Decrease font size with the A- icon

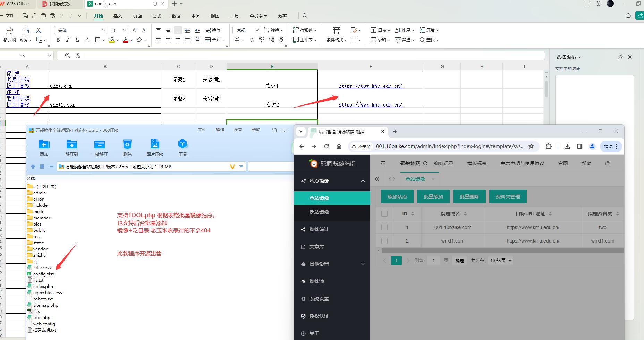(145, 30)
